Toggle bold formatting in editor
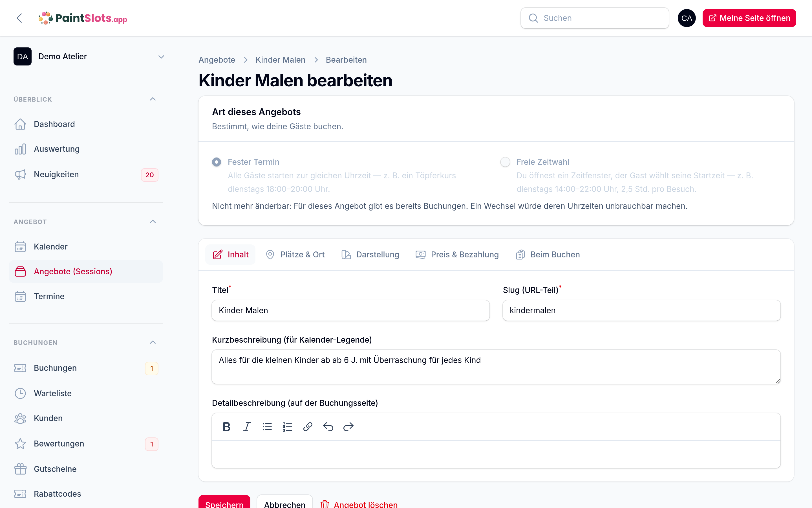The image size is (812, 508). click(x=226, y=427)
